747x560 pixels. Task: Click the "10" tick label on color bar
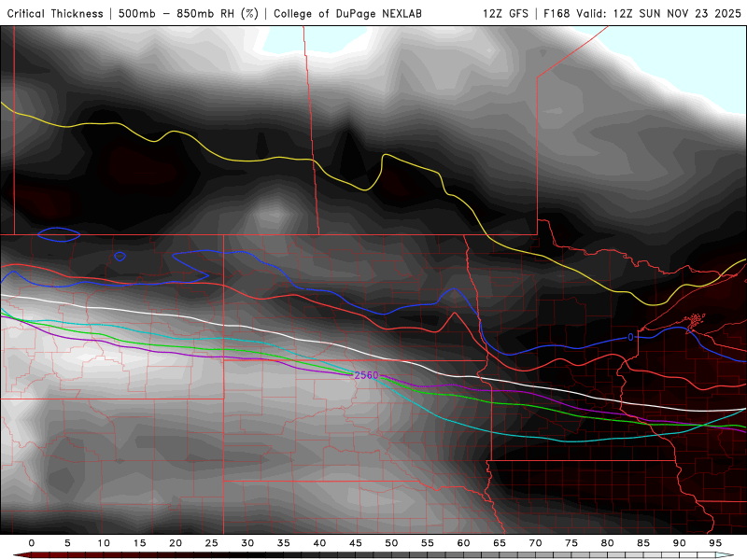tap(104, 543)
